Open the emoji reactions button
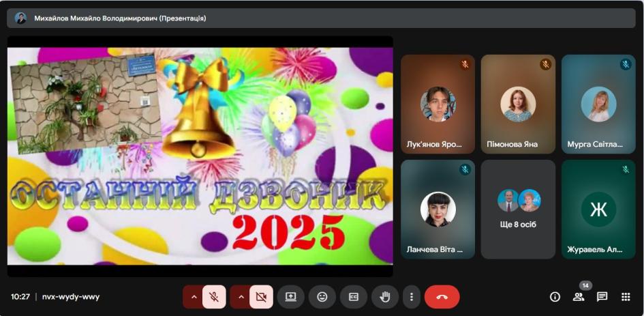This screenshot has width=644, height=316. [322, 297]
